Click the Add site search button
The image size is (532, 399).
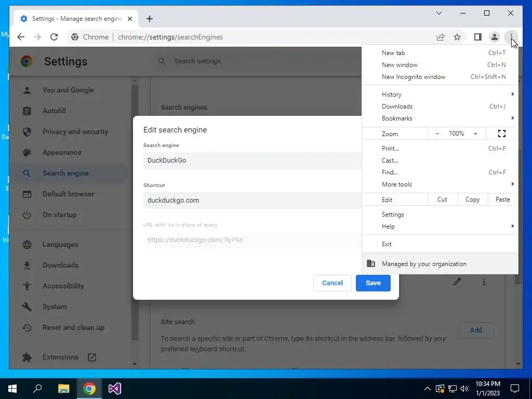pos(476,330)
